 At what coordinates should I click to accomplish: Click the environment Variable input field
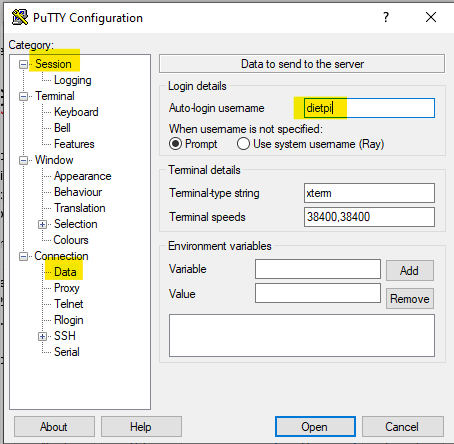[x=318, y=269]
